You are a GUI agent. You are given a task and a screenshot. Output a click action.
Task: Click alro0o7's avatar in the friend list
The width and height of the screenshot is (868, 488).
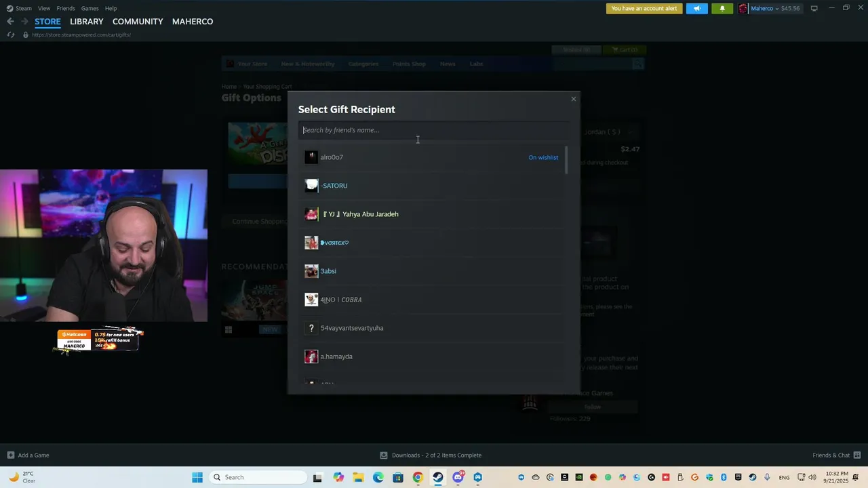[x=311, y=157]
